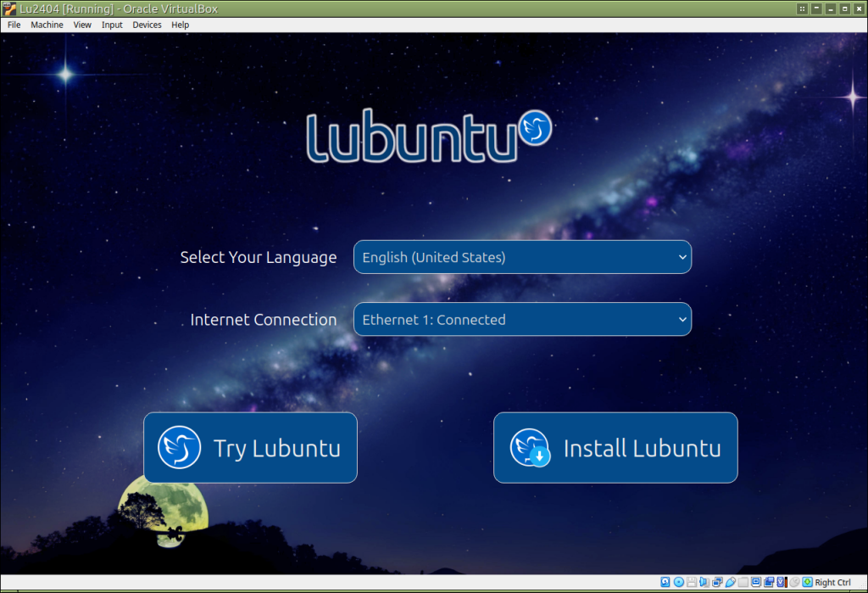This screenshot has width=868, height=593.
Task: Open the View menu
Action: click(82, 25)
